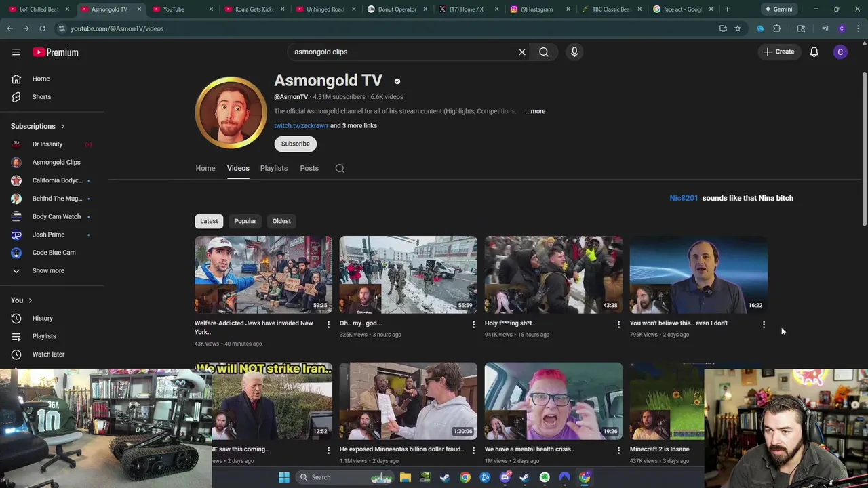The height and width of the screenshot is (488, 868).
Task: Select Latest sort chip
Action: [x=209, y=221]
